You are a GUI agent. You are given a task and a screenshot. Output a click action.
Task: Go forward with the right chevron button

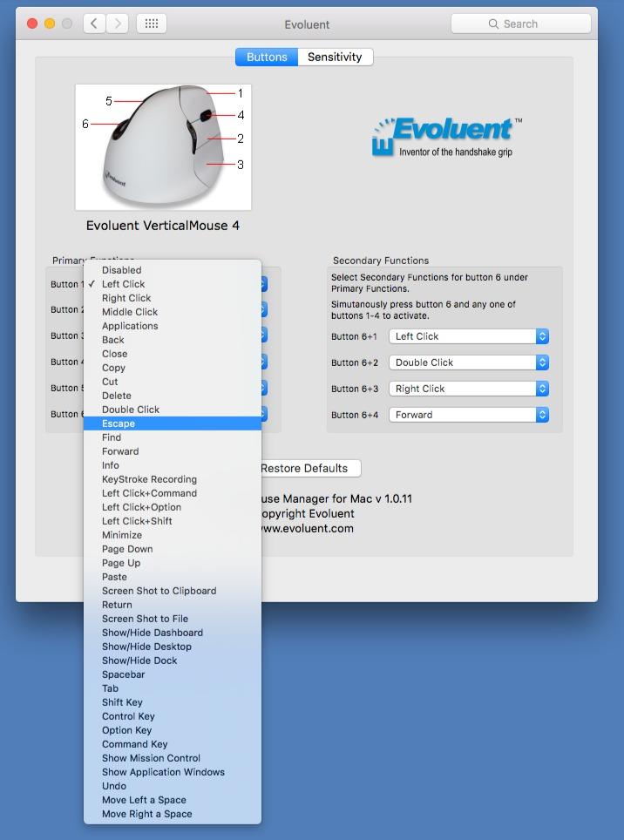[118, 24]
